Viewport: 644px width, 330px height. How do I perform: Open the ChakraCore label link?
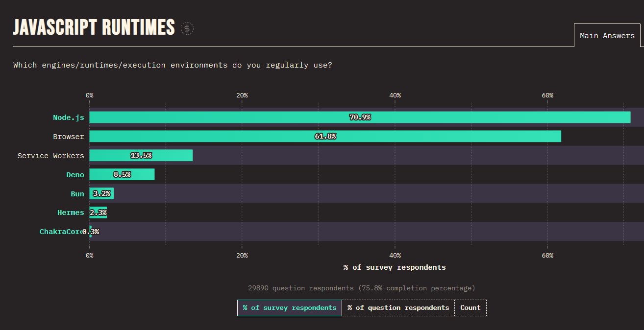(x=61, y=232)
